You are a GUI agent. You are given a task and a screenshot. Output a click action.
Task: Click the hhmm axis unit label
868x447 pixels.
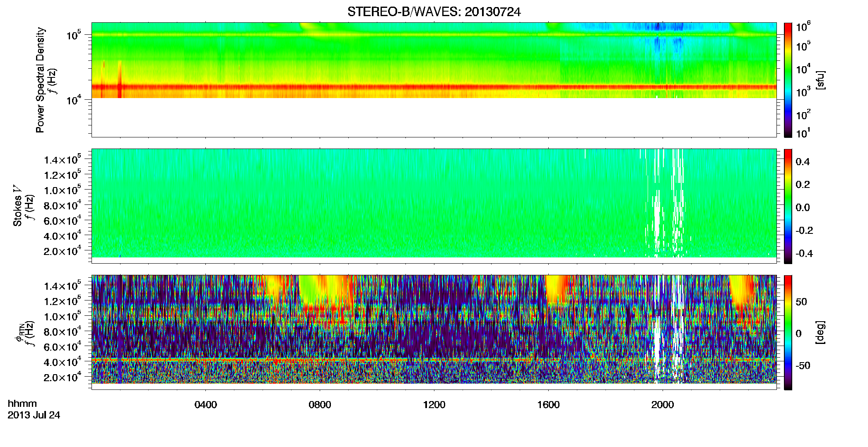pyautogui.click(x=22, y=404)
